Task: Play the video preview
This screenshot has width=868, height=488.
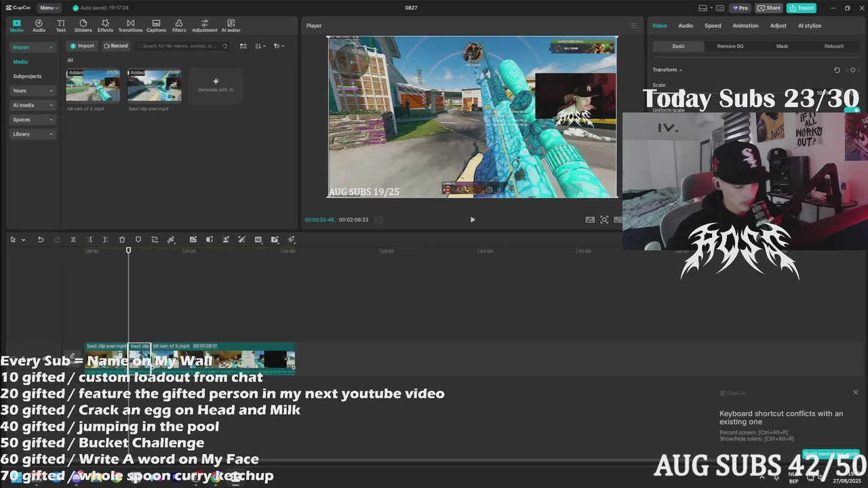Action: (473, 220)
